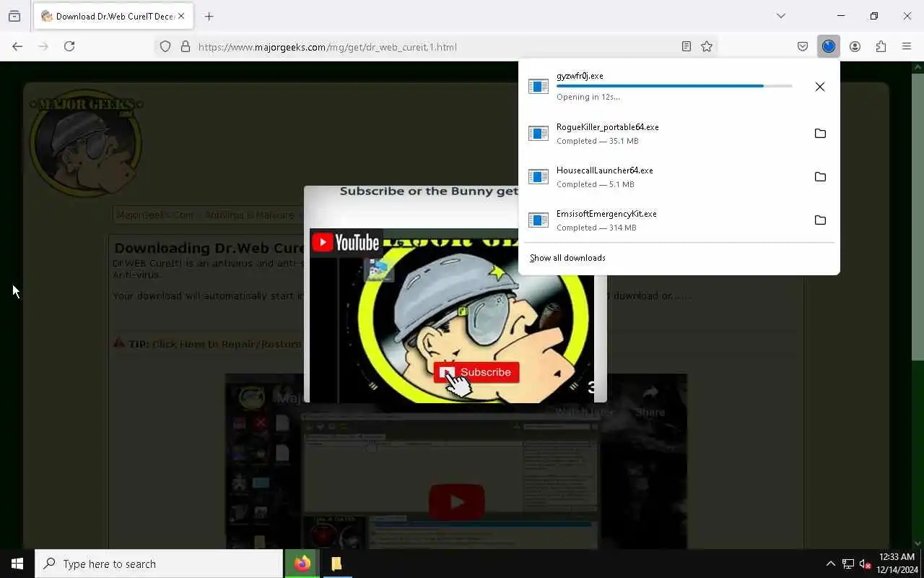Bookmark this page with star icon
This screenshot has width=924, height=578.
tap(707, 47)
